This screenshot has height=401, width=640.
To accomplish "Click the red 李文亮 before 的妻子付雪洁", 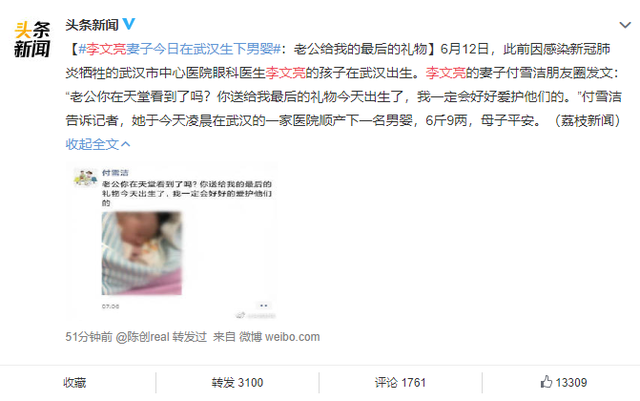I will [x=445, y=73].
